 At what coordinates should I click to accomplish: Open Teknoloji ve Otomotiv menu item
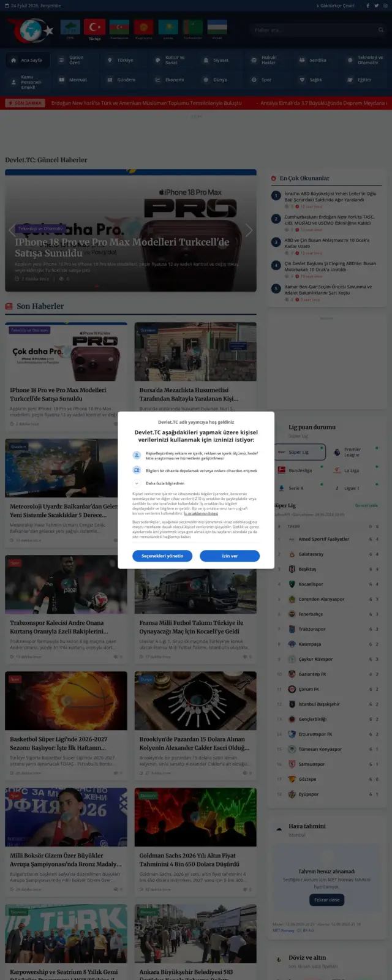coord(365,60)
